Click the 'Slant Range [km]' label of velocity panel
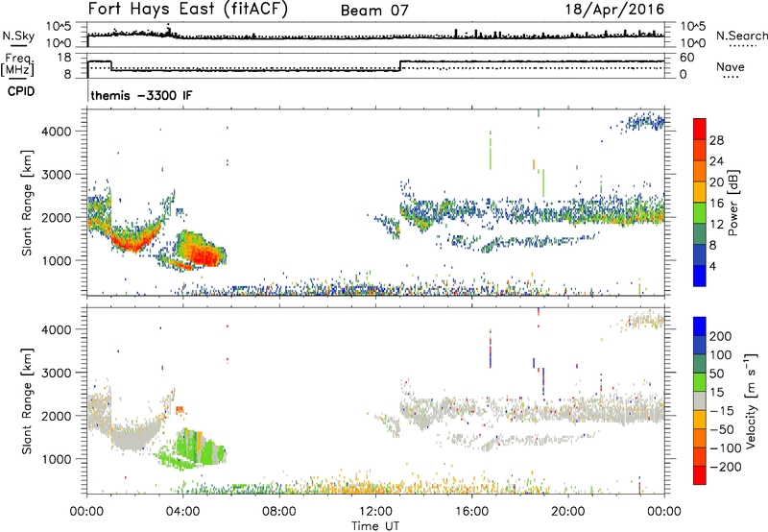768x532 pixels. tap(27, 400)
